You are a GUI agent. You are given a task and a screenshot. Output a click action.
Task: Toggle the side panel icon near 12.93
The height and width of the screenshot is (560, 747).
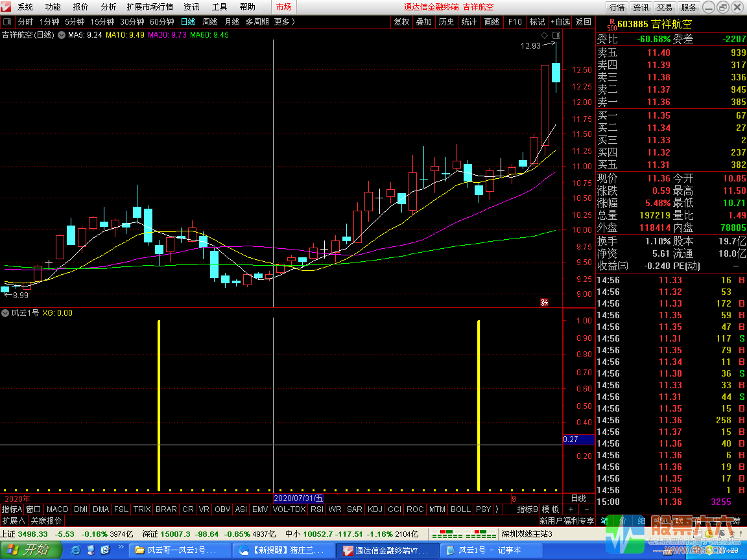pyautogui.click(x=556, y=35)
